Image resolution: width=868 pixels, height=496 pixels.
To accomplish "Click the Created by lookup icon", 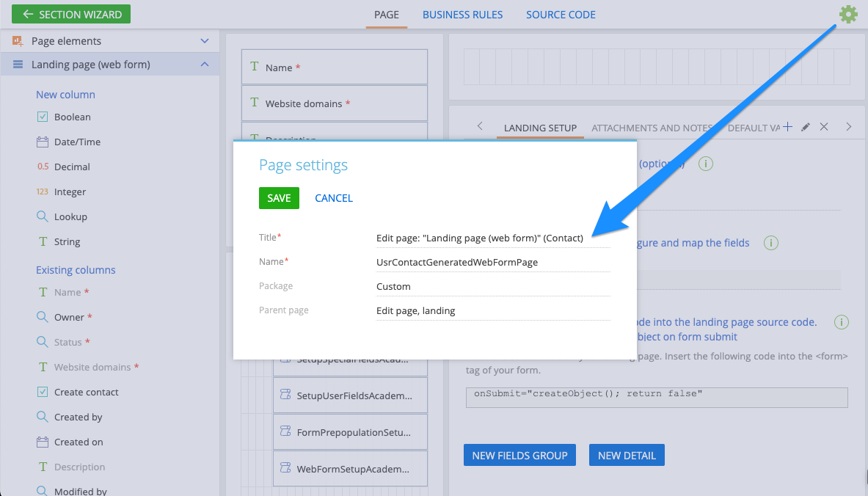I will [42, 416].
